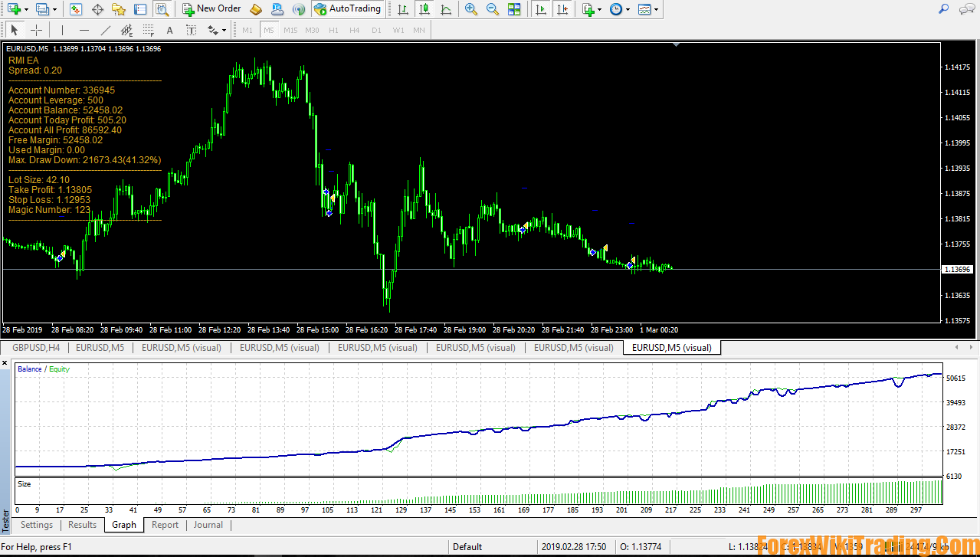The image size is (980, 557).
Task: Open the Tester Report tab
Action: pos(165,525)
